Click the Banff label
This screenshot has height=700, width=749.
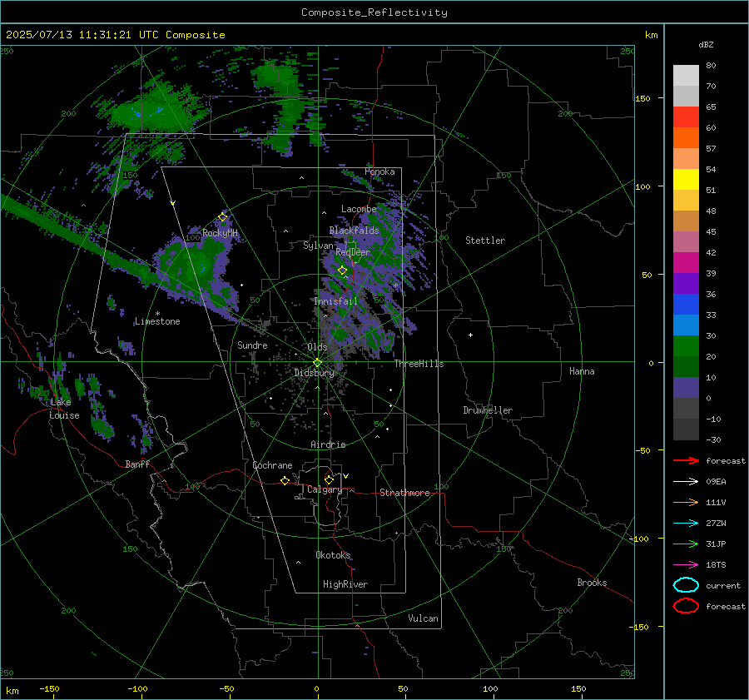[x=137, y=464]
